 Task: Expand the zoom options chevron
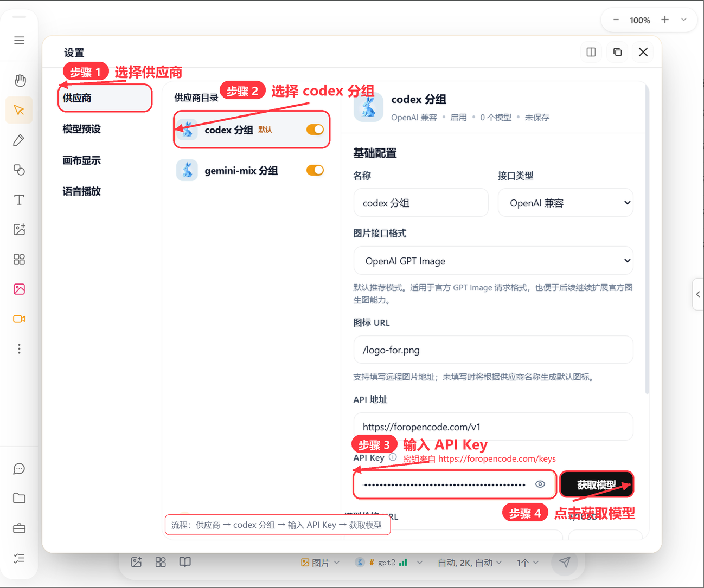pos(684,20)
